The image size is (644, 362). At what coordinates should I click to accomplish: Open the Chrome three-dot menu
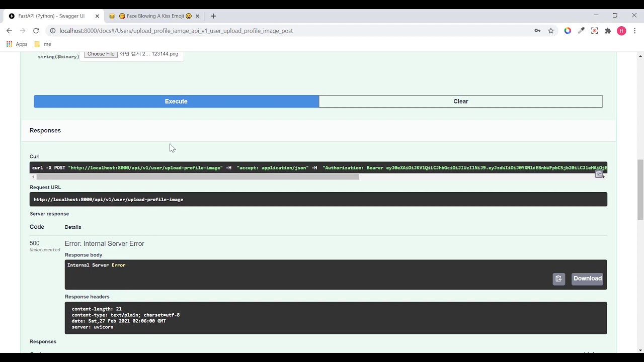click(635, 31)
